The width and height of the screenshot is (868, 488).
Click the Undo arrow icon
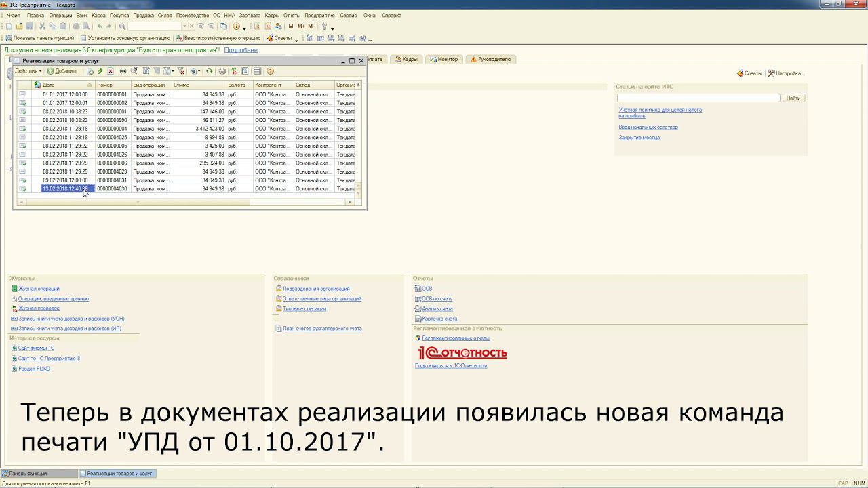pos(100,26)
